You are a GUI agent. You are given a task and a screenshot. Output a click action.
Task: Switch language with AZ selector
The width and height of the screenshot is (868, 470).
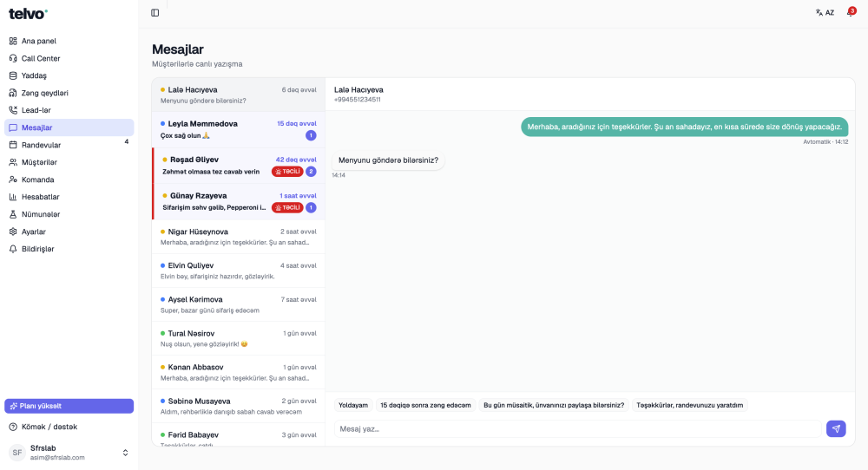[x=825, y=12]
